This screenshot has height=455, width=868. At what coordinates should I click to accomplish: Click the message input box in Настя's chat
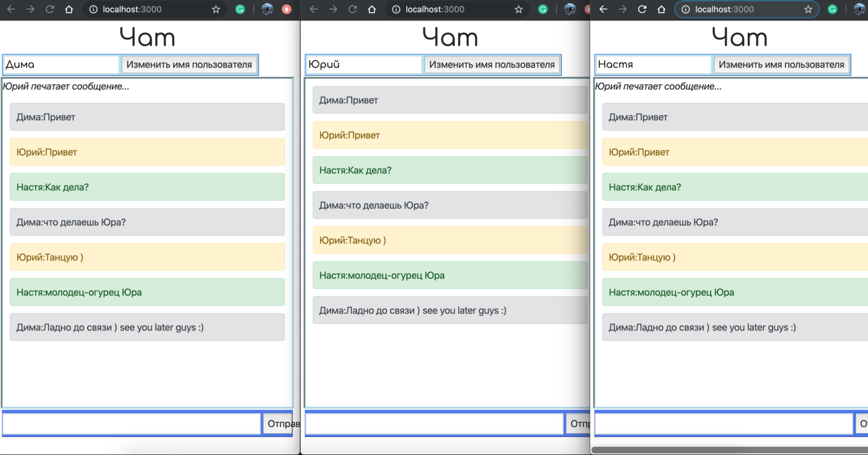724,424
